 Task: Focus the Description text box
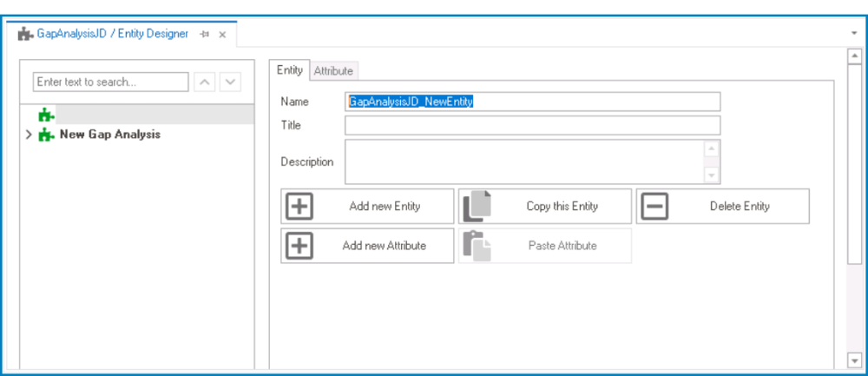click(525, 162)
